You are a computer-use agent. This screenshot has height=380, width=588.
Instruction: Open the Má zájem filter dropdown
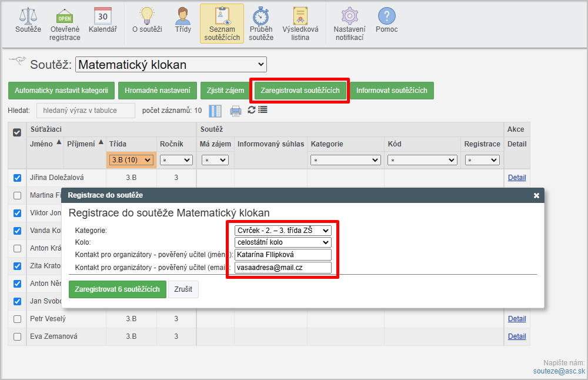point(215,160)
